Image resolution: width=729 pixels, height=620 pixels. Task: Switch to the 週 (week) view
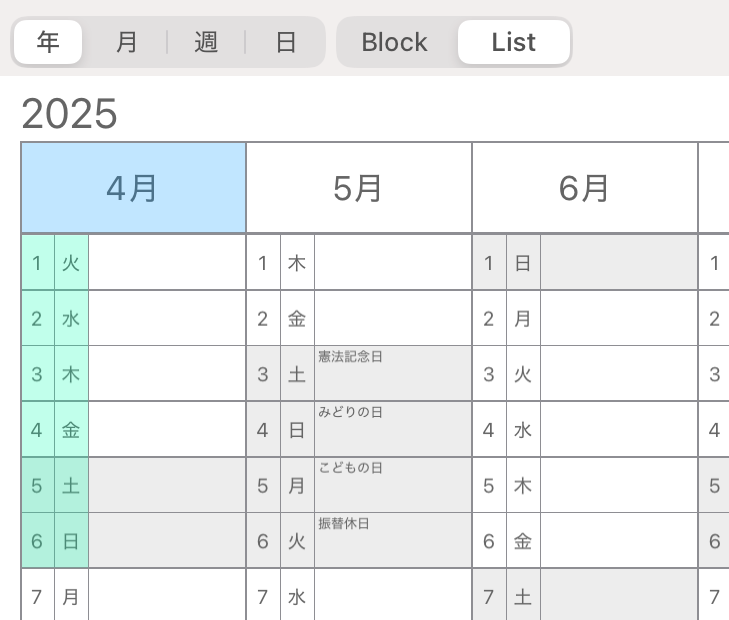[x=206, y=42]
